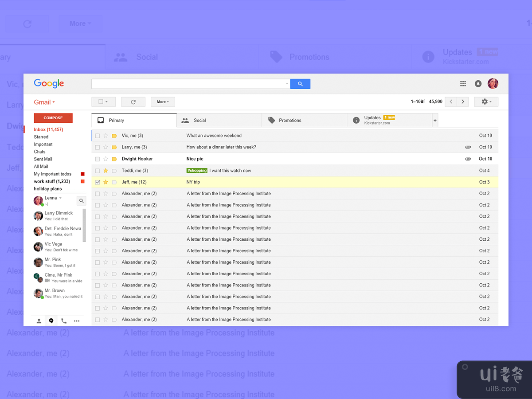The width and height of the screenshot is (532, 399).
Task: Click the COMPOSE button
Action: 53,118
